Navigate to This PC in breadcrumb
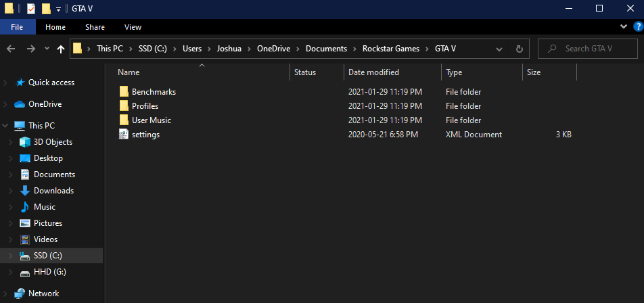Image resolution: width=644 pixels, height=303 pixels. pos(110,49)
